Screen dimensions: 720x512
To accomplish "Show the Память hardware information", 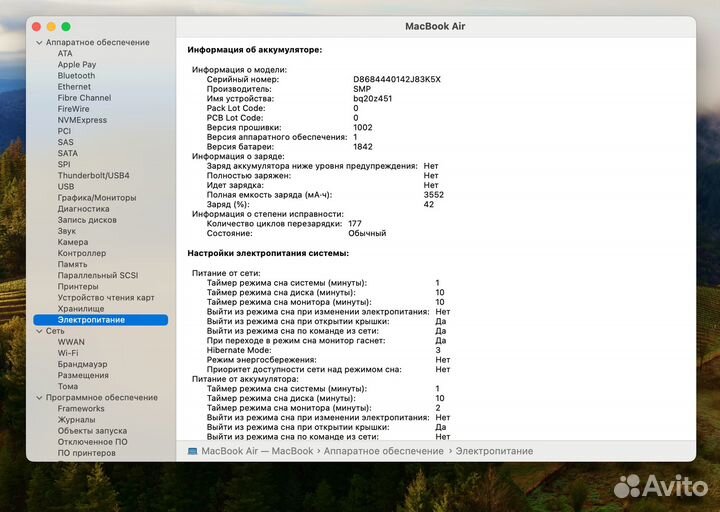I will point(72,264).
